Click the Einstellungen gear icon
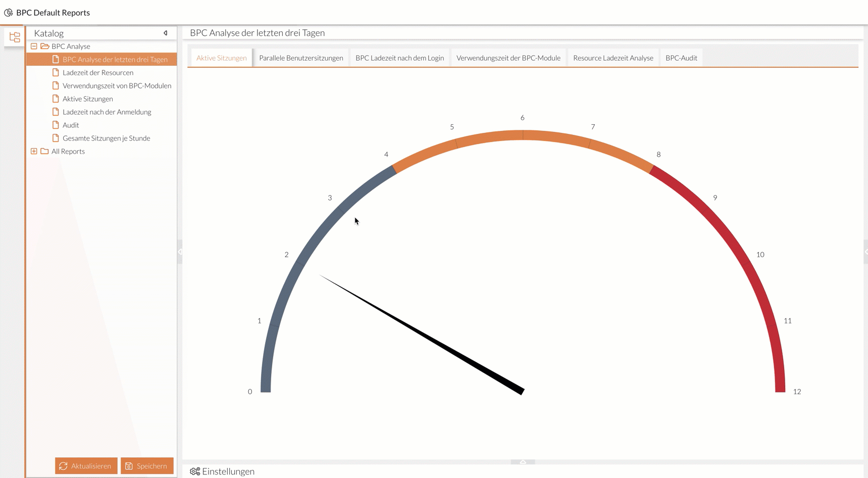Viewport: 868px width, 478px height. coord(195,471)
